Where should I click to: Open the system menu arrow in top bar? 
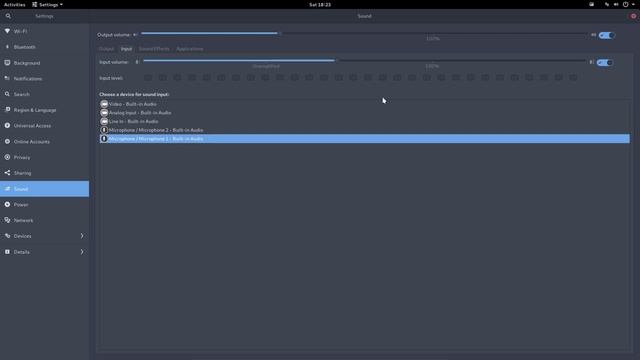point(633,4)
